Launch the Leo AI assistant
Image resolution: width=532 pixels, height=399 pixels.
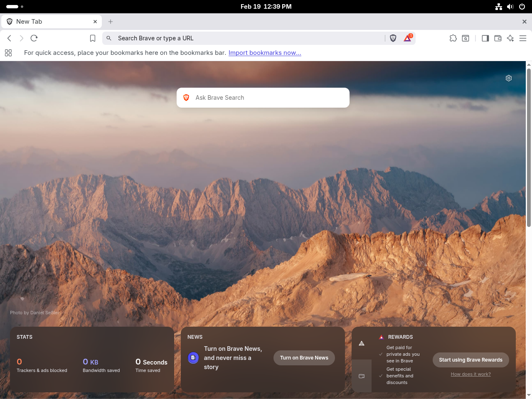click(510, 38)
